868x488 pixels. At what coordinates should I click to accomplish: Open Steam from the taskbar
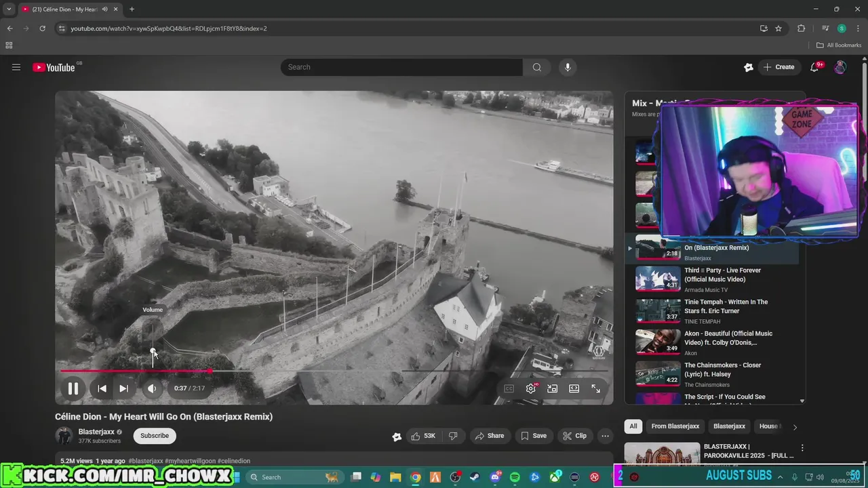475,477
